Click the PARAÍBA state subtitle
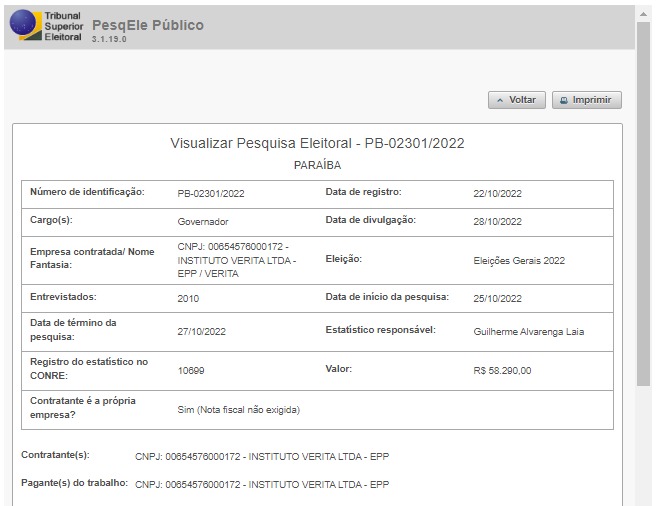Viewport: 663px width, 506px height. point(317,165)
